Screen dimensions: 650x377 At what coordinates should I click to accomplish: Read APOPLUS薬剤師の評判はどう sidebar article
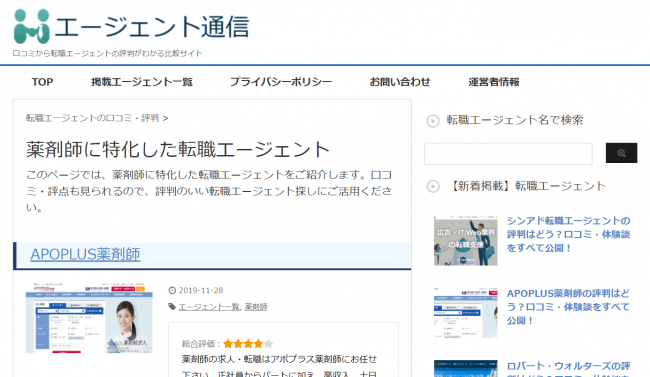tap(568, 307)
